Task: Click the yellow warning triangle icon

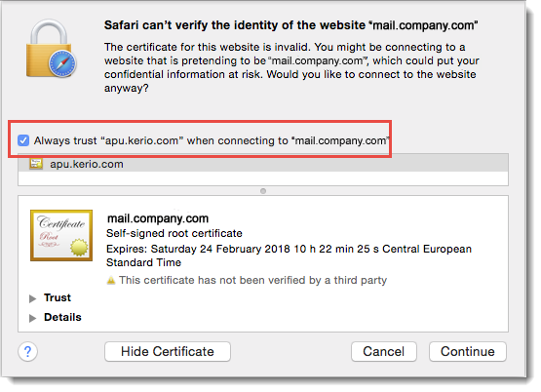Action: click(111, 280)
